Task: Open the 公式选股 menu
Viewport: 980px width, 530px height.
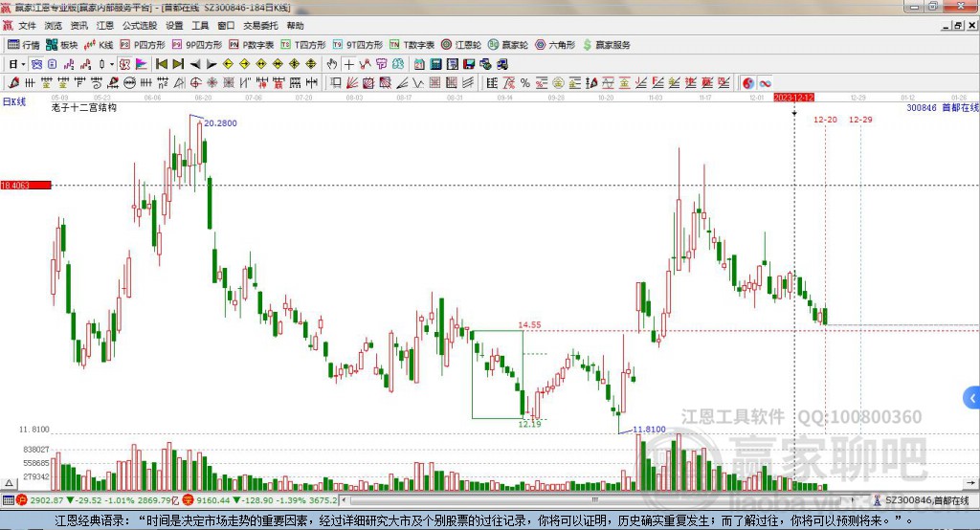Action: [140, 26]
